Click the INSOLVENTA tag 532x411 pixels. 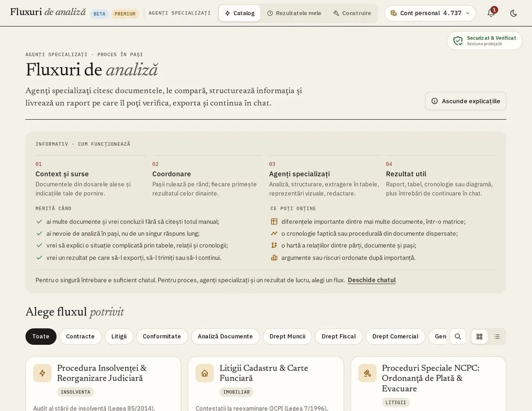(x=75, y=392)
